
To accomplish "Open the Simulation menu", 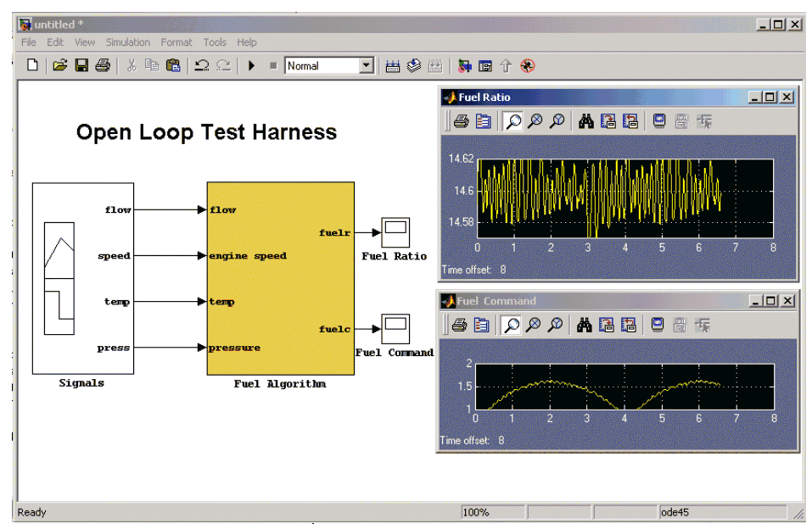I will [127, 42].
